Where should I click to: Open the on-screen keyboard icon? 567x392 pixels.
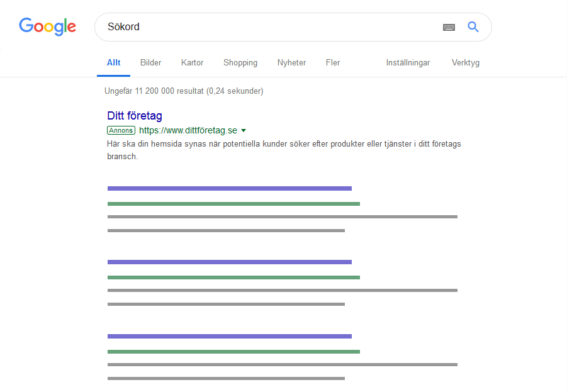point(449,27)
